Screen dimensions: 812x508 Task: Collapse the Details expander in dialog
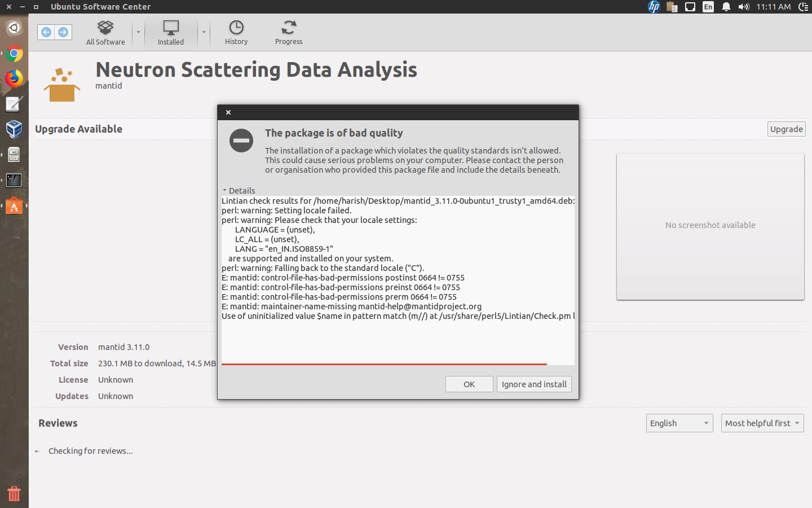coord(239,190)
